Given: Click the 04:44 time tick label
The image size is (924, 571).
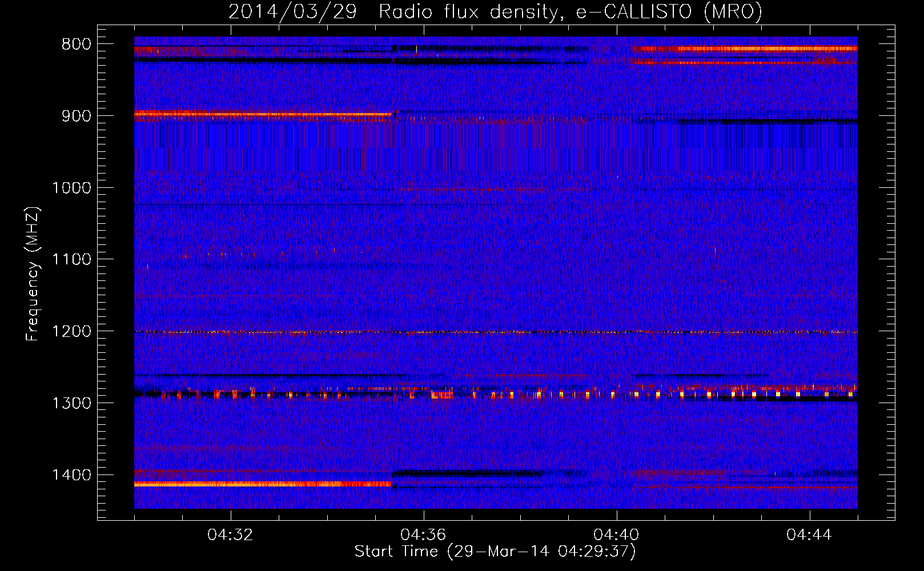Looking at the screenshot, I should 810,535.
